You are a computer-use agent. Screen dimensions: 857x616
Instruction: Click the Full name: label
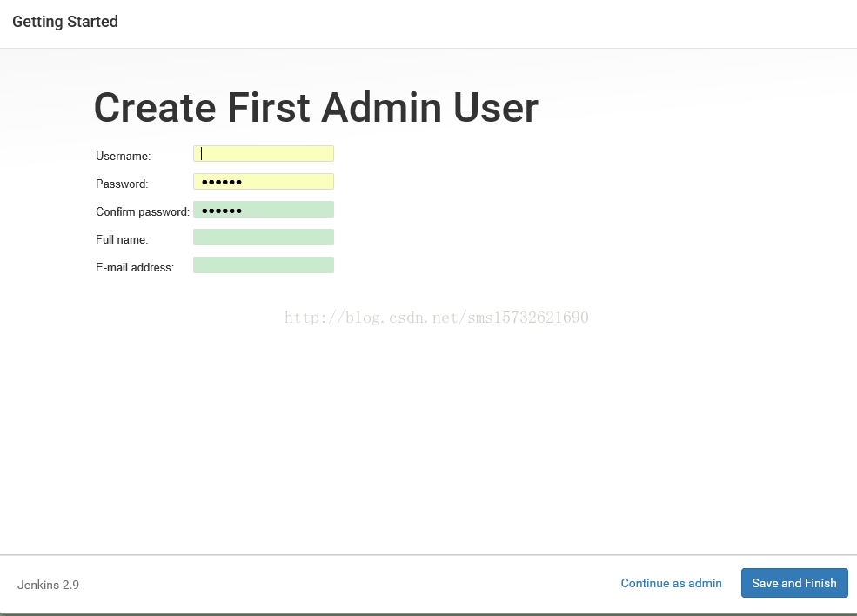pos(122,240)
